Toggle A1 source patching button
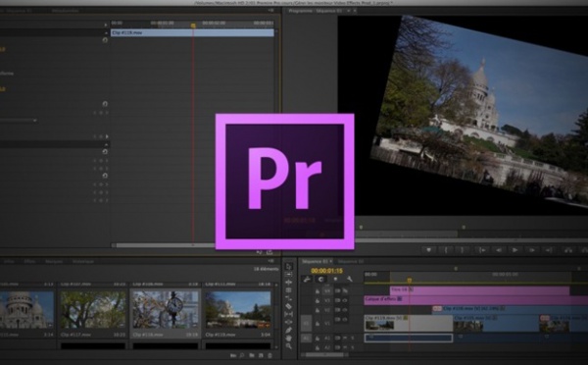The image size is (588, 365). (x=307, y=339)
